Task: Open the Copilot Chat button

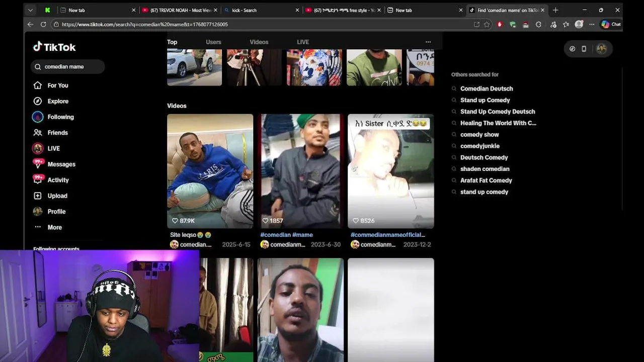Action: 611,24
